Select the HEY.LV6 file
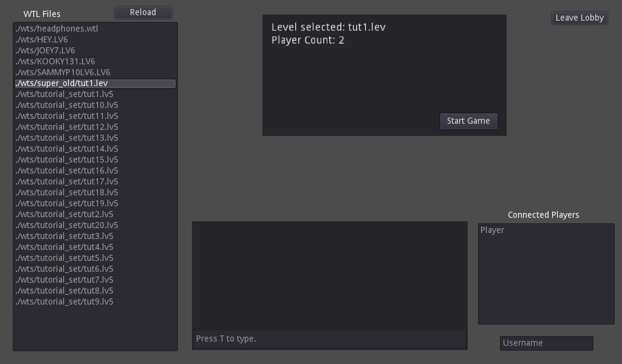Screen dimensions: 622x364 (x=42, y=39)
